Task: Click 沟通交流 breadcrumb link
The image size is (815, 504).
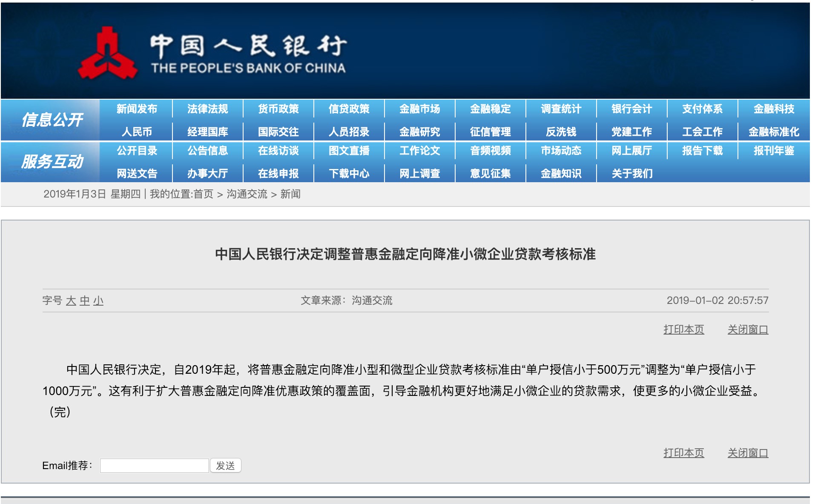Action: 247,194
